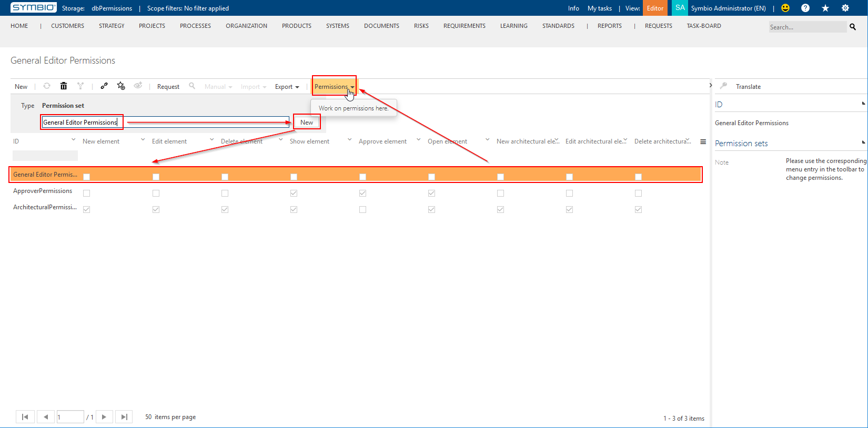
Task: Open the smiley feedback icon
Action: pyautogui.click(x=785, y=8)
